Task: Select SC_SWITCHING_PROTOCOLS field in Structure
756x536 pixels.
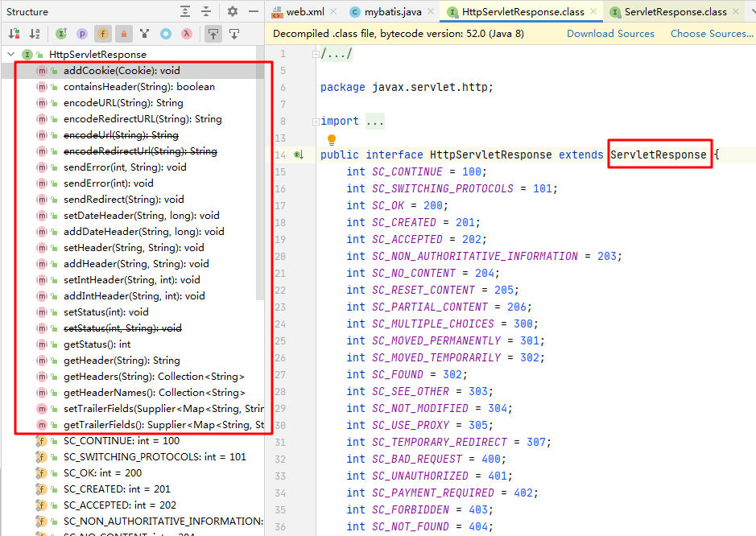Action: 155,457
